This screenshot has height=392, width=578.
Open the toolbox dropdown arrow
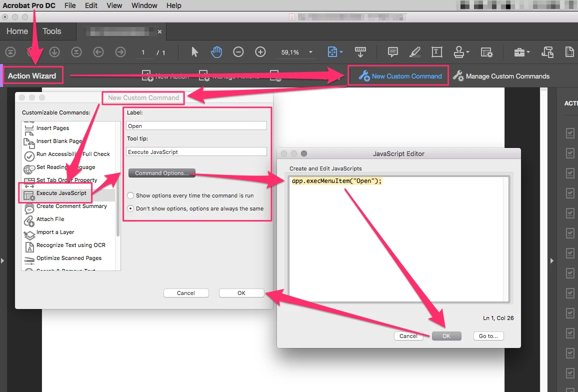pyautogui.click(x=528, y=52)
